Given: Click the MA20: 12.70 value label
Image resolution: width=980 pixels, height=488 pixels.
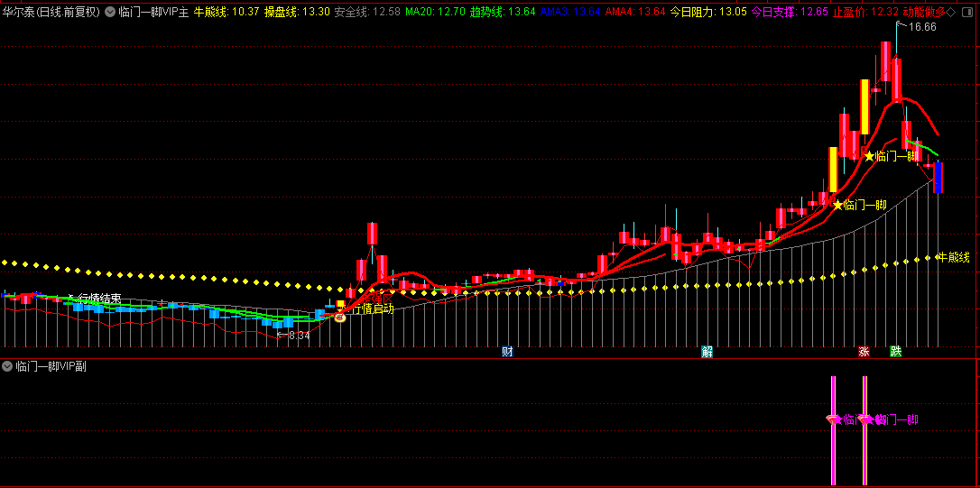Looking at the screenshot, I should tap(435, 12).
